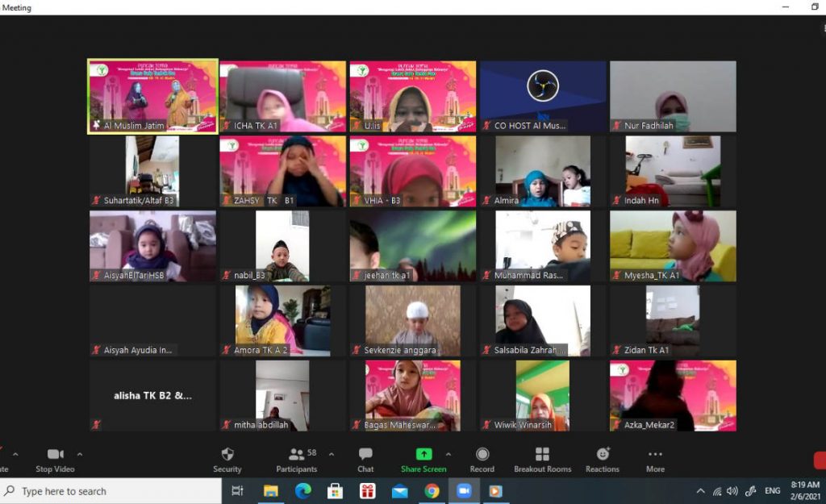The width and height of the screenshot is (826, 504).
Task: Open the Chat panel
Action: 365,459
